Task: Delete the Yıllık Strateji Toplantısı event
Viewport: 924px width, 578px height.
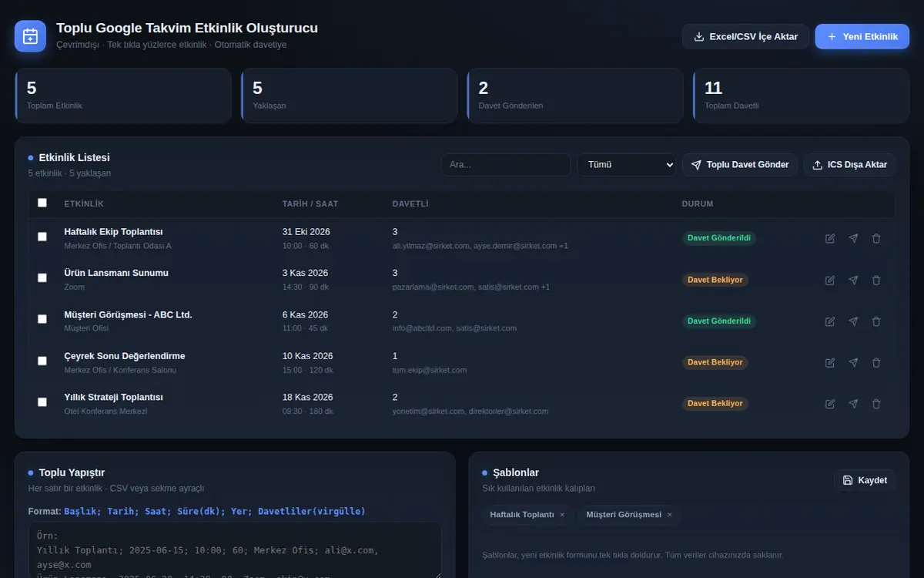Action: (876, 404)
